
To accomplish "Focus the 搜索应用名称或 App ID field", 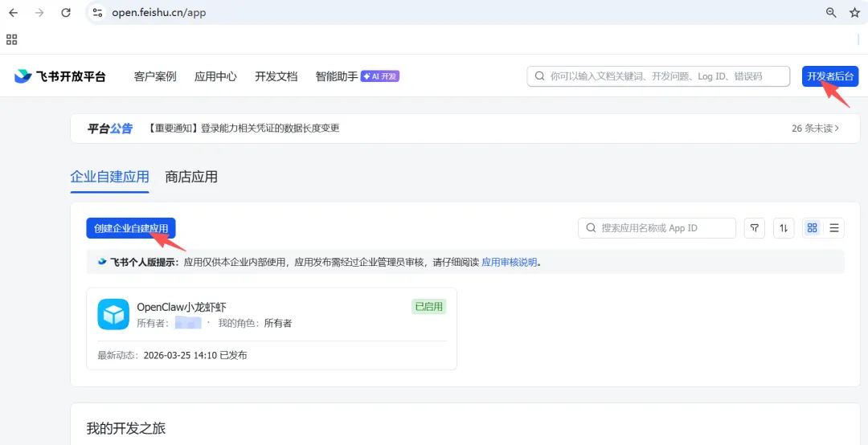I will [657, 228].
